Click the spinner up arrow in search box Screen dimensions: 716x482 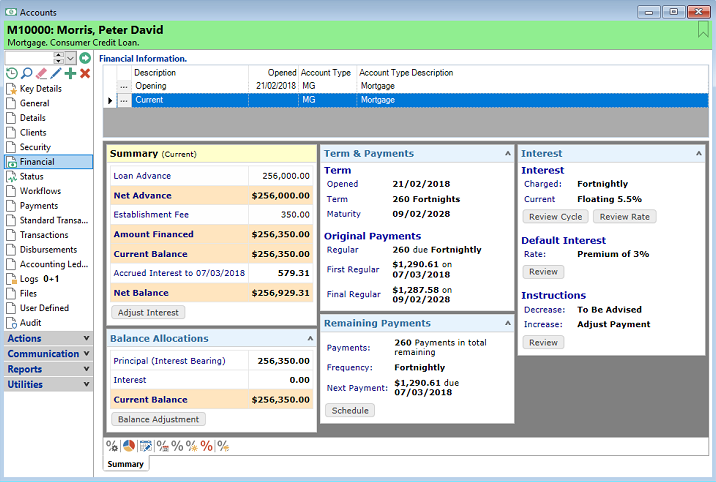tap(59, 55)
